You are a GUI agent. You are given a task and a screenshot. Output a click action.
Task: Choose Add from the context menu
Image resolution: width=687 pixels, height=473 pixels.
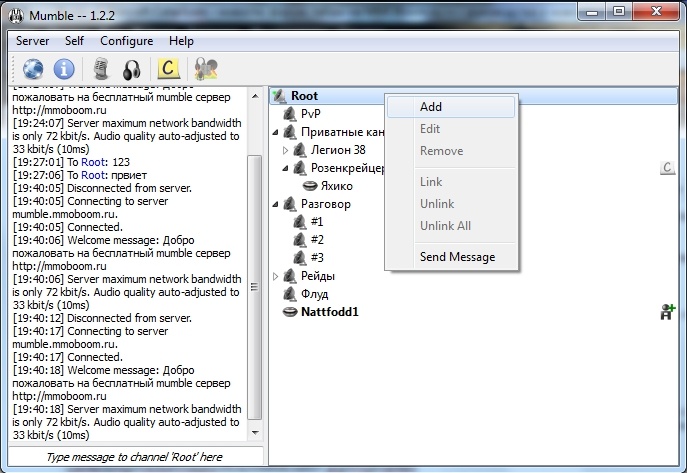point(451,107)
